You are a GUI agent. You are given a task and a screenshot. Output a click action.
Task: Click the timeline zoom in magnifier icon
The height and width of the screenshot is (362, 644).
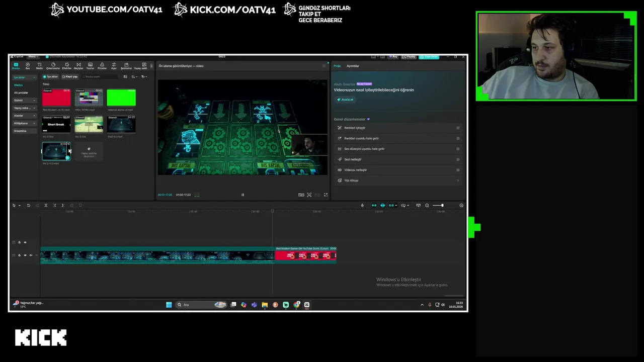tap(461, 205)
